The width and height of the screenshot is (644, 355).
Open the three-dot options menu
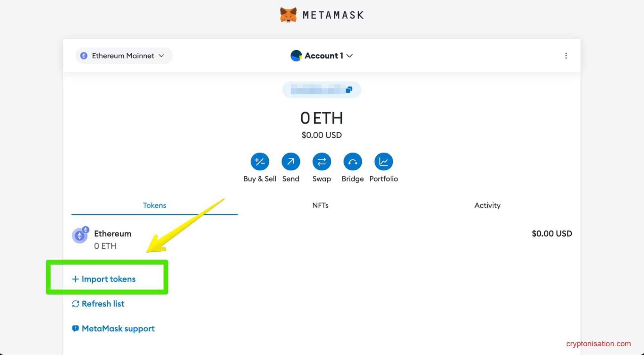[x=566, y=56]
